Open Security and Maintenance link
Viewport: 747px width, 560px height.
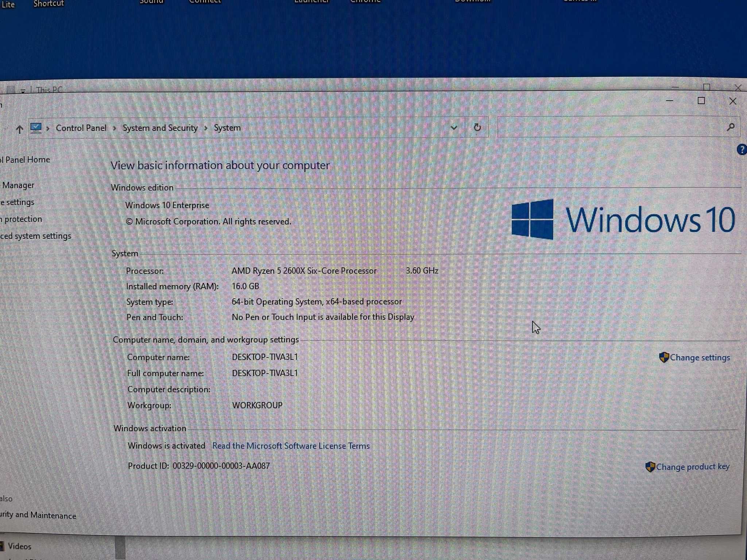[x=38, y=515]
